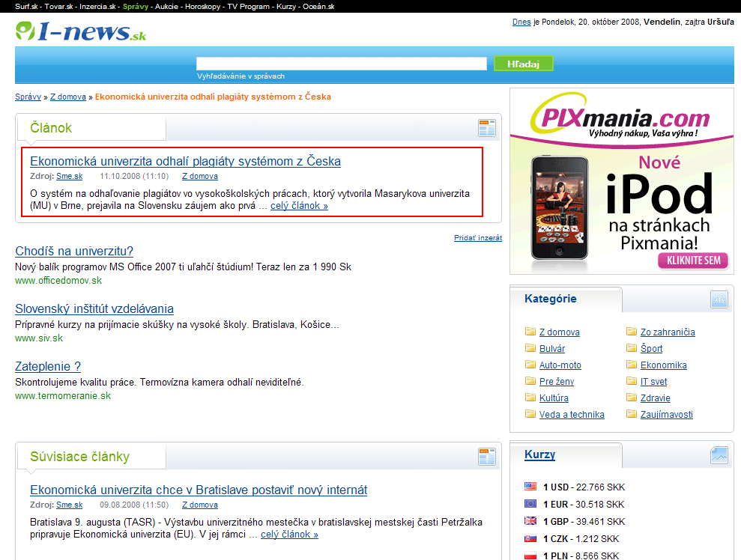Open Aukcie in the top bar
The image size is (741, 560).
167,7
